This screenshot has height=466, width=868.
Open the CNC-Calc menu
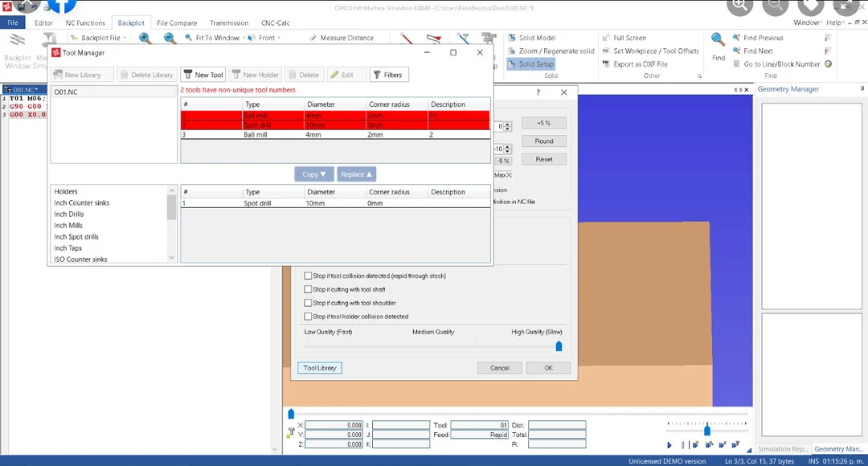click(275, 22)
